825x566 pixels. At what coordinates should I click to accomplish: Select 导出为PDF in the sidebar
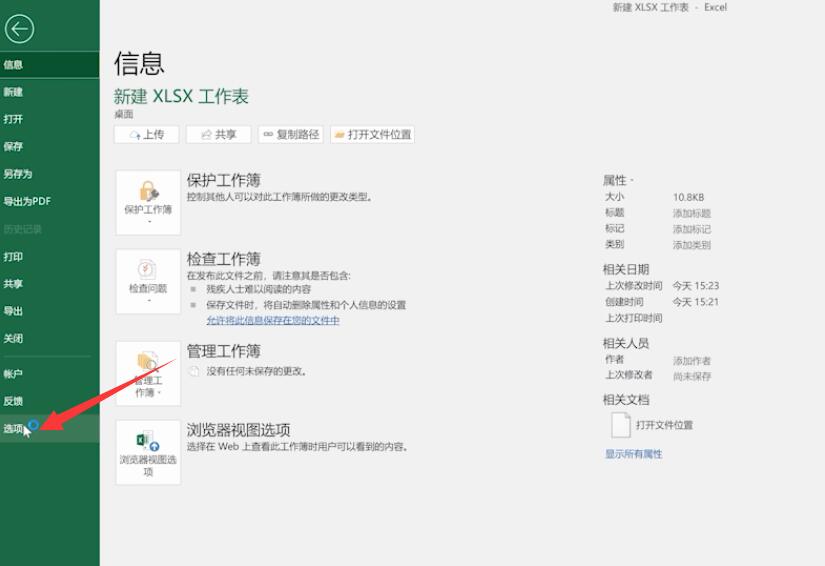click(49, 201)
